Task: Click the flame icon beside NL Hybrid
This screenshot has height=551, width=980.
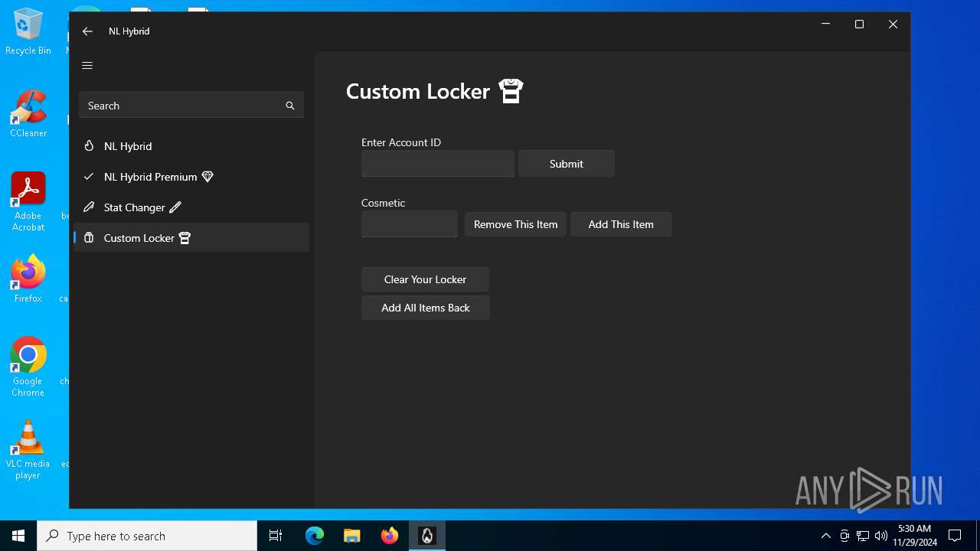Action: [x=89, y=146]
